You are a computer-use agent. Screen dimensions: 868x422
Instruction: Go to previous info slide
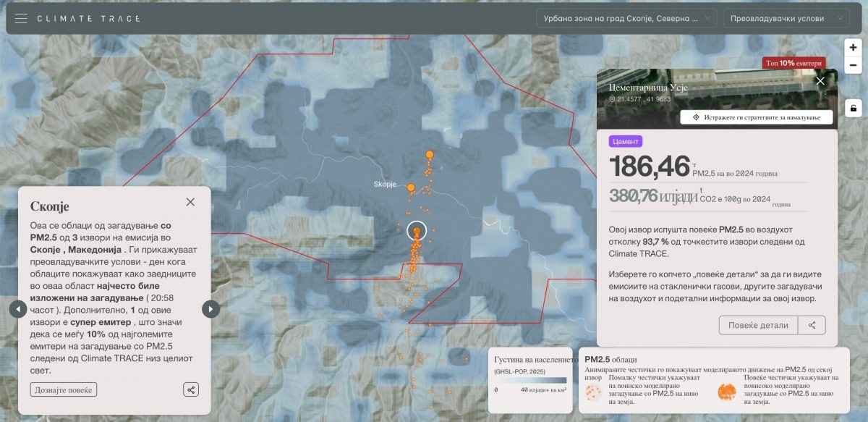tap(18, 309)
